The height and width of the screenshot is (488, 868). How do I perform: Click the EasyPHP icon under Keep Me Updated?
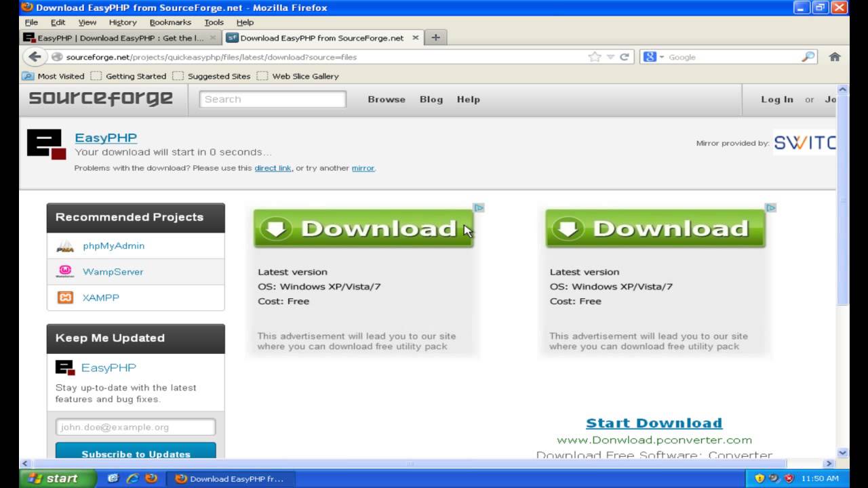65,368
